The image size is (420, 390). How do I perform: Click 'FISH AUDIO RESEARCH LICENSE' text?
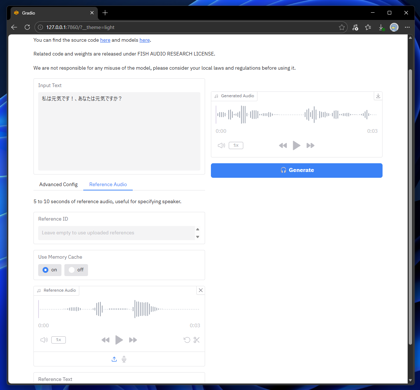176,54
